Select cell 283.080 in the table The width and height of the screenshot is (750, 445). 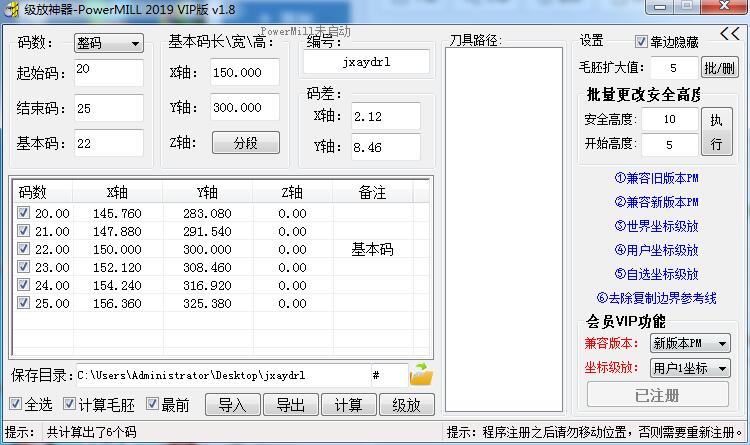207,213
